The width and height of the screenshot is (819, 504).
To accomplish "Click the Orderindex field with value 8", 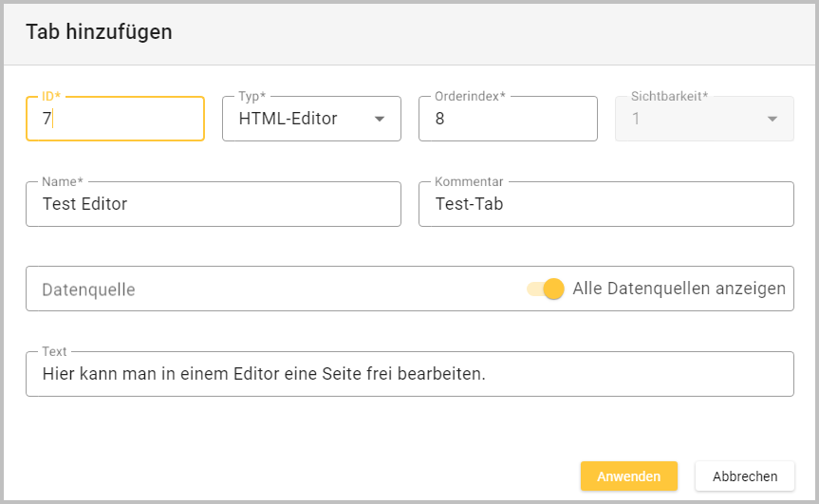I will point(508,120).
